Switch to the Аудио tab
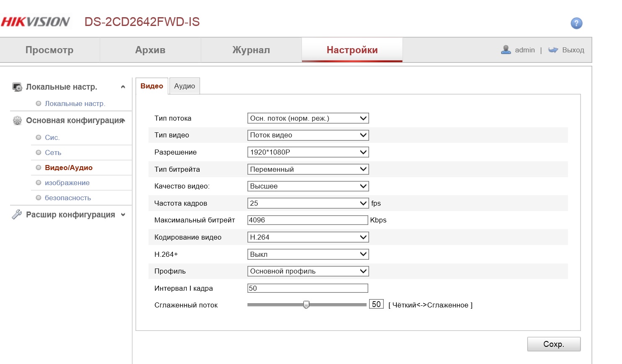Screen dimensions: 622x364 coord(185,86)
